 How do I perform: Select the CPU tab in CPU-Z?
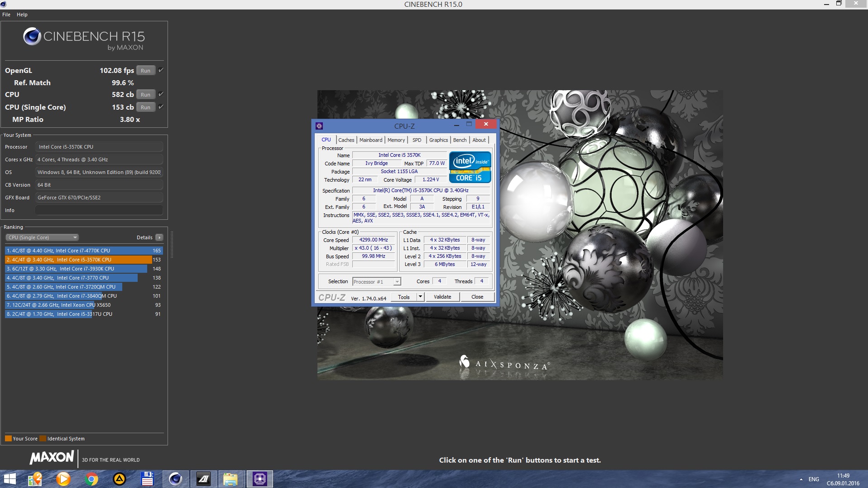click(x=326, y=140)
